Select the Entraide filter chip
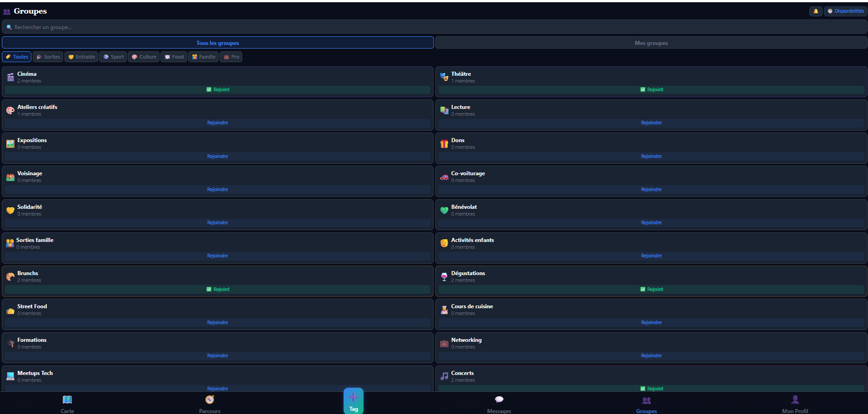868x414 pixels. 81,57
